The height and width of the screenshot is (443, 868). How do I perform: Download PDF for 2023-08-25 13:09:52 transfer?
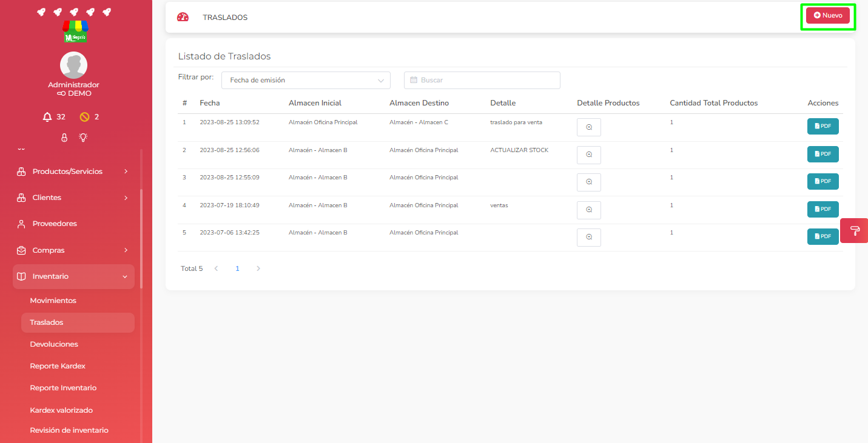click(x=823, y=126)
